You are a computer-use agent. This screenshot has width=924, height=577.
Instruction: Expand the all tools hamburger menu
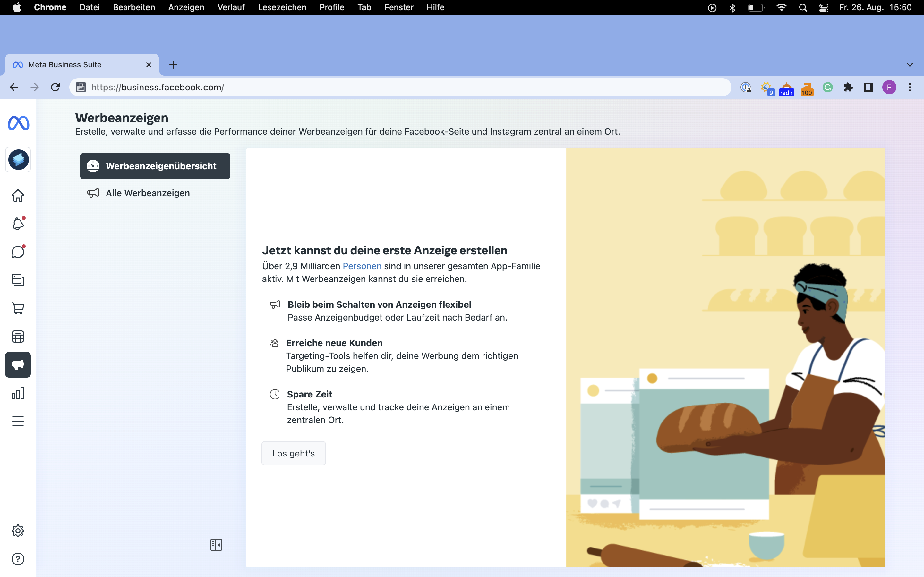pyautogui.click(x=18, y=421)
